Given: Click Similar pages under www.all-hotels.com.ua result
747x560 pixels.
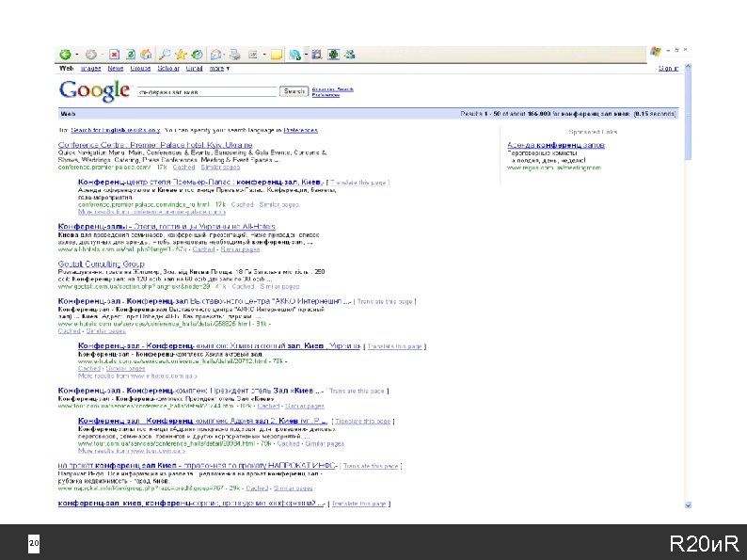Looking at the screenshot, I should (240, 249).
